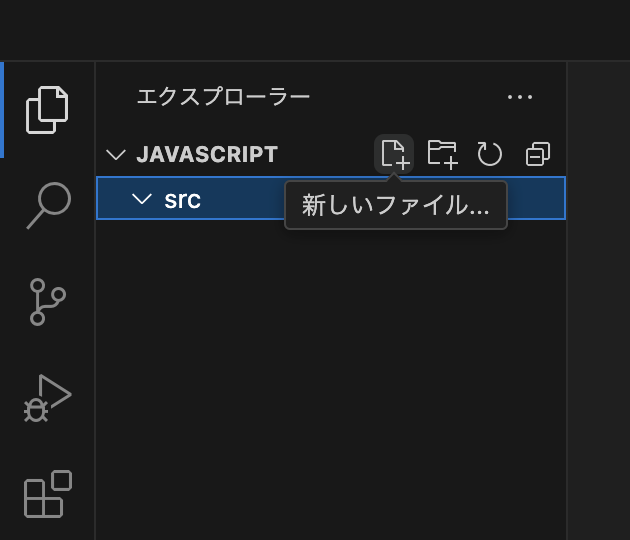
Task: Open the Run and Debug view
Action: [47, 397]
